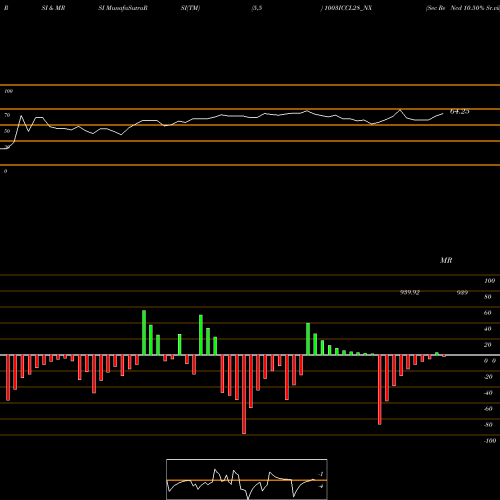This screenshot has height=500, width=500.
Task: Click MR axis label 80 on right
Action: (488, 297)
